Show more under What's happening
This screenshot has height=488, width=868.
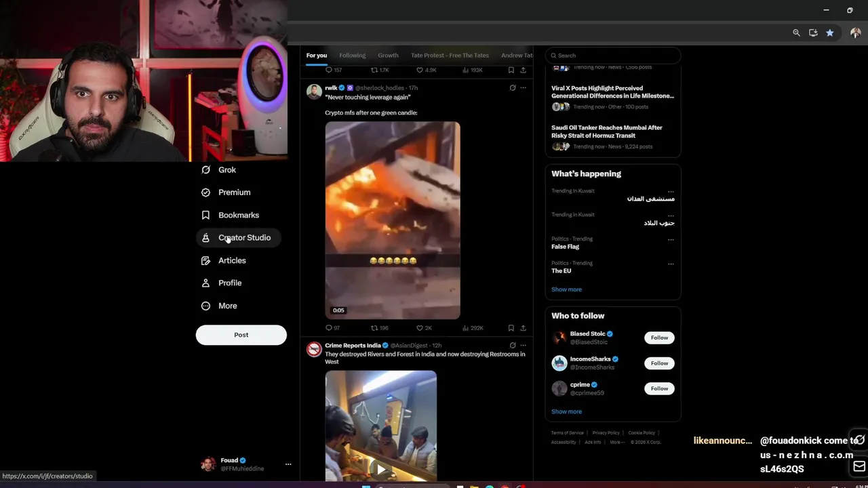(x=566, y=289)
